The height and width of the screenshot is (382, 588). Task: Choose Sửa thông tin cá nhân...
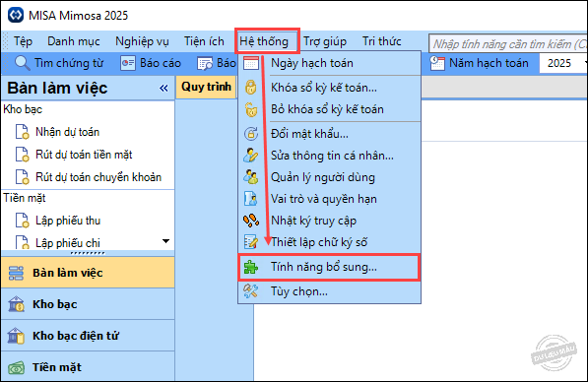tap(329, 156)
